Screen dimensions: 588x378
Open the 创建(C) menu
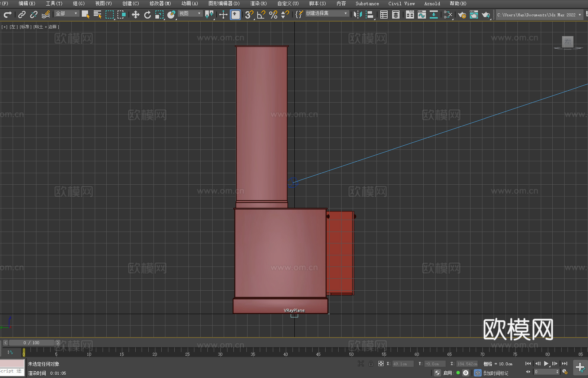(131, 3)
